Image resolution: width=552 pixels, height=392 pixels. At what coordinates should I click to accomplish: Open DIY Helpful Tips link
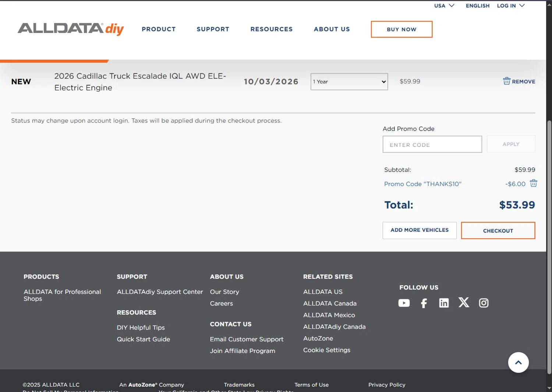141,327
